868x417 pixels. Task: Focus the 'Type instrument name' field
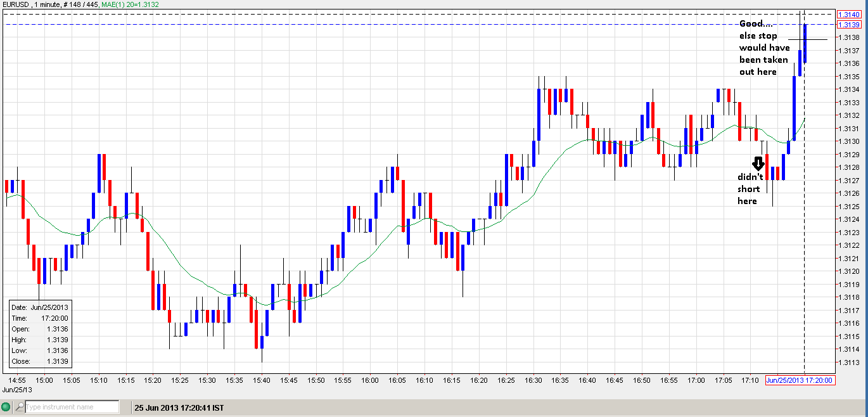[x=72, y=407]
